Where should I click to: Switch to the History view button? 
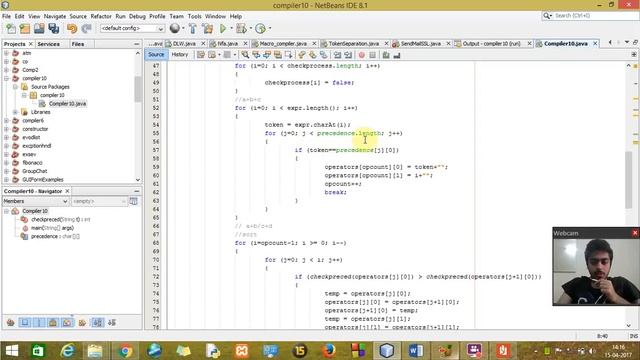(x=180, y=55)
